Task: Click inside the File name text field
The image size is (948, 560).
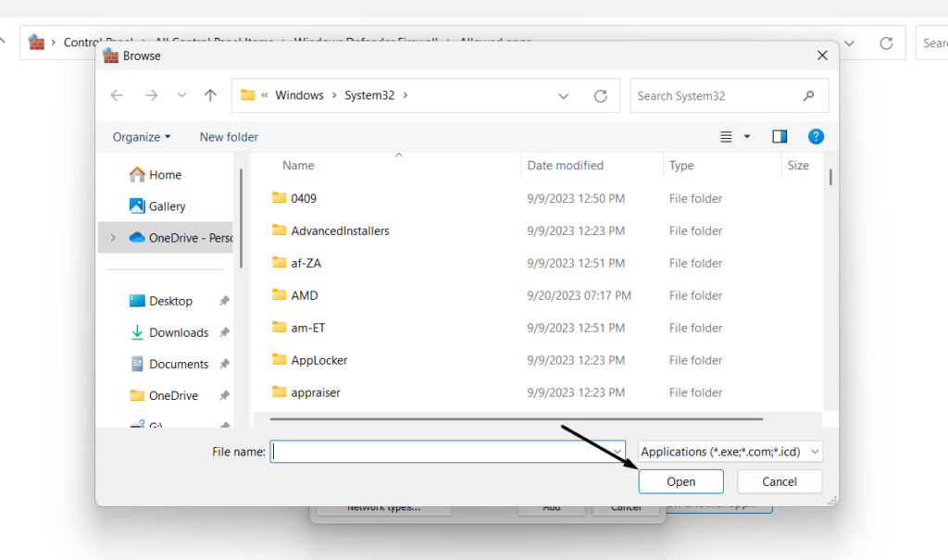Action: [444, 452]
